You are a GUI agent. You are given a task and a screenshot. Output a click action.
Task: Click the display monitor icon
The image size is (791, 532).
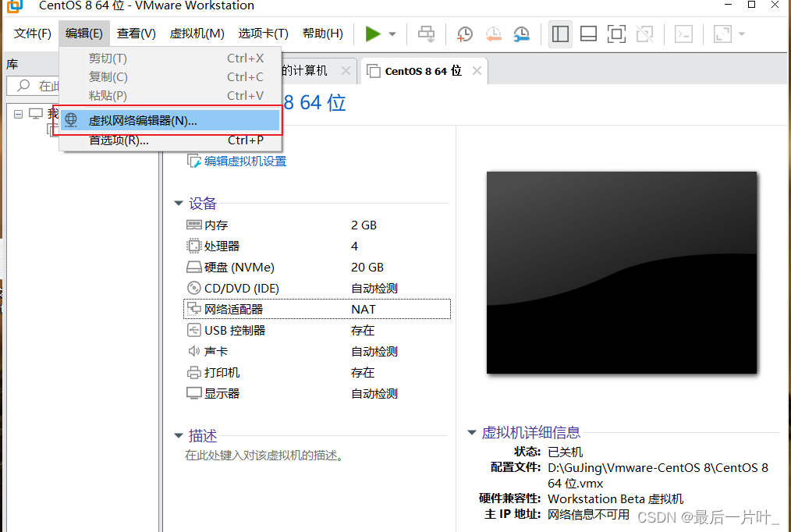pos(193,393)
